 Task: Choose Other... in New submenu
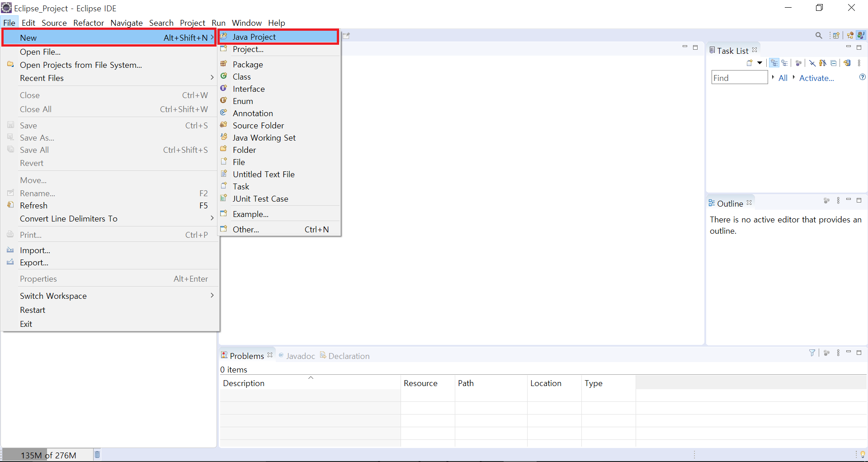click(279, 229)
